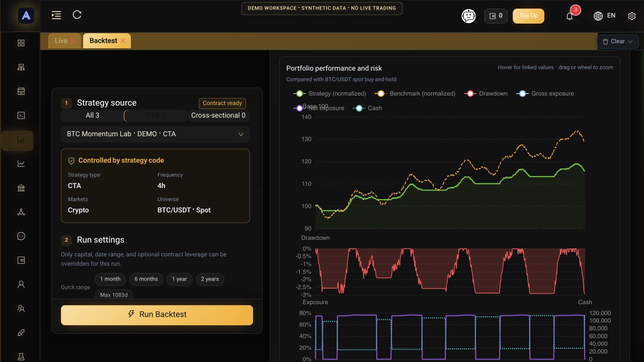This screenshot has width=644, height=362.
Task: Select the Cross-sectional 0 strategy filter
Action: [x=218, y=116]
